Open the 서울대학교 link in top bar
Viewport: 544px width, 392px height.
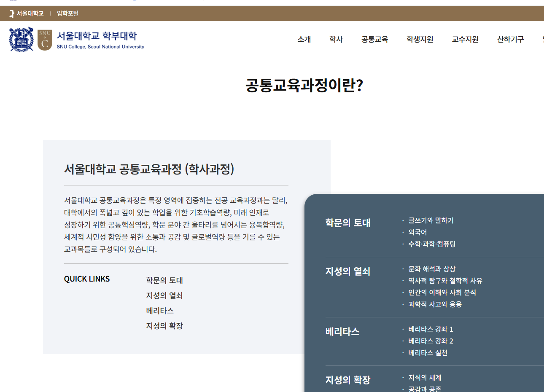pyautogui.click(x=27, y=13)
